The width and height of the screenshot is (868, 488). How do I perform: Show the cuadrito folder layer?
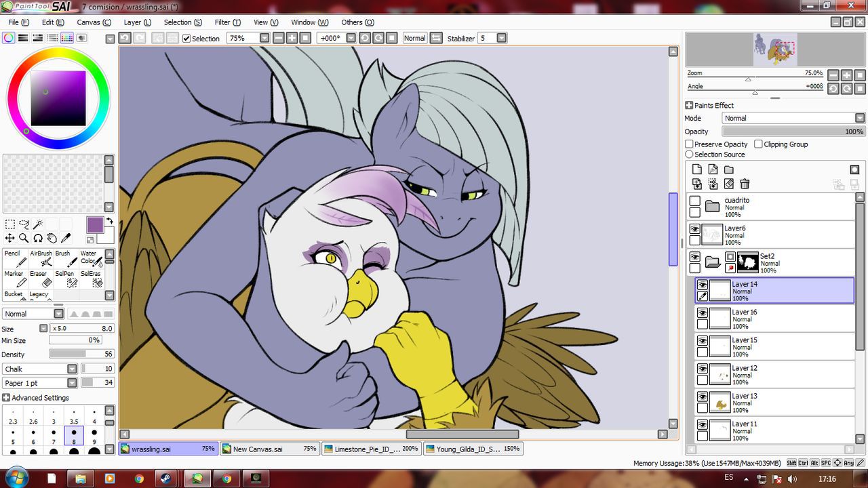(x=694, y=201)
